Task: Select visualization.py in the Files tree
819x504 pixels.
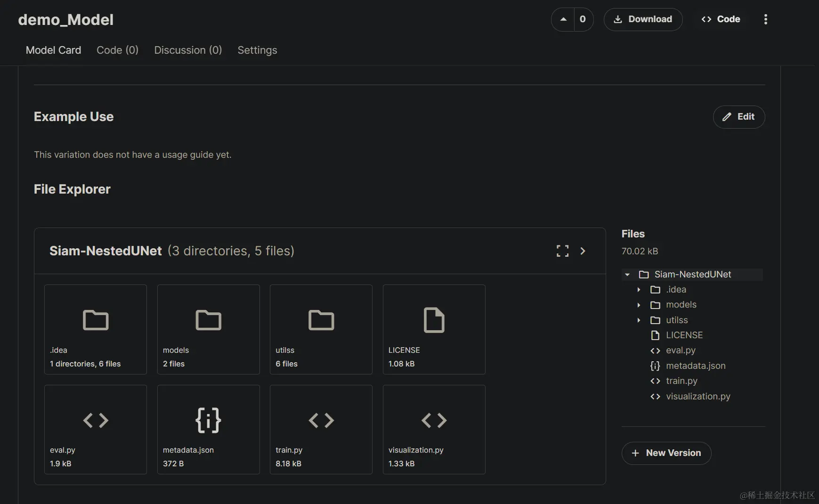Action: tap(698, 397)
